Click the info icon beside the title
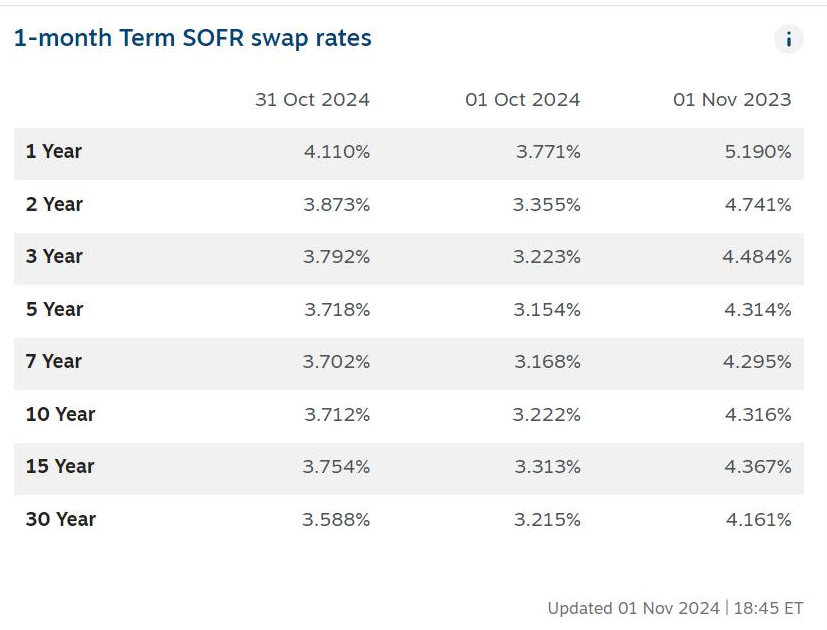 pyautogui.click(x=788, y=40)
